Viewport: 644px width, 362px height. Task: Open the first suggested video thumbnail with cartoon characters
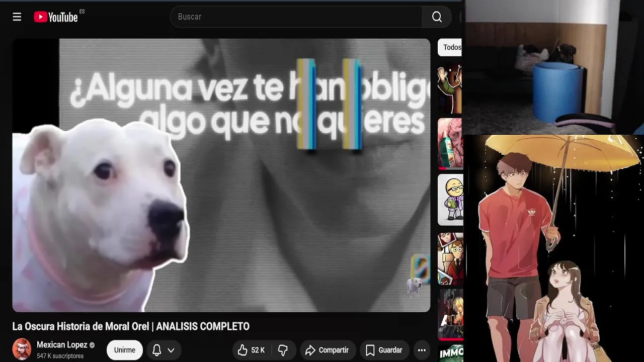click(x=450, y=88)
